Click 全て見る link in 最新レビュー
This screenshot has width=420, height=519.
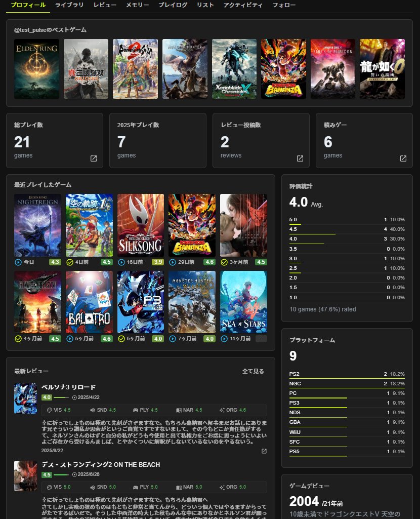pos(253,371)
